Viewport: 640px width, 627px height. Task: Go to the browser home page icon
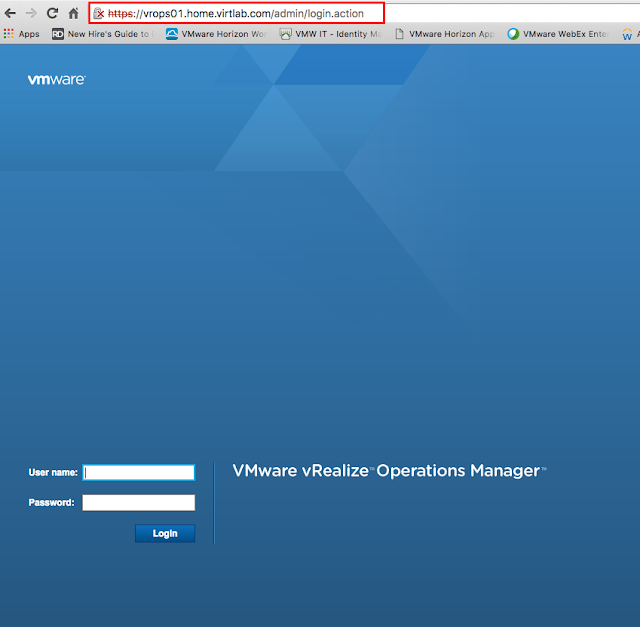point(73,13)
